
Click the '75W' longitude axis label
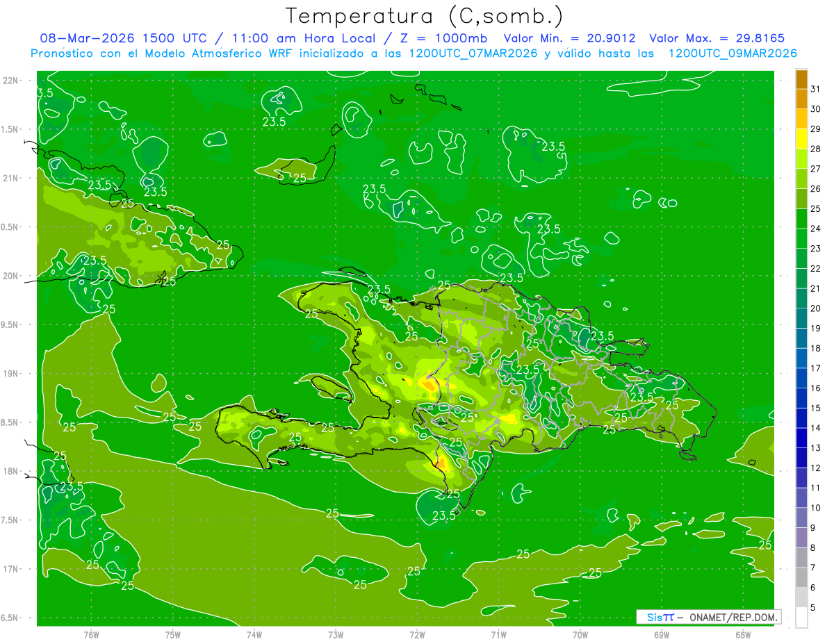point(173,634)
